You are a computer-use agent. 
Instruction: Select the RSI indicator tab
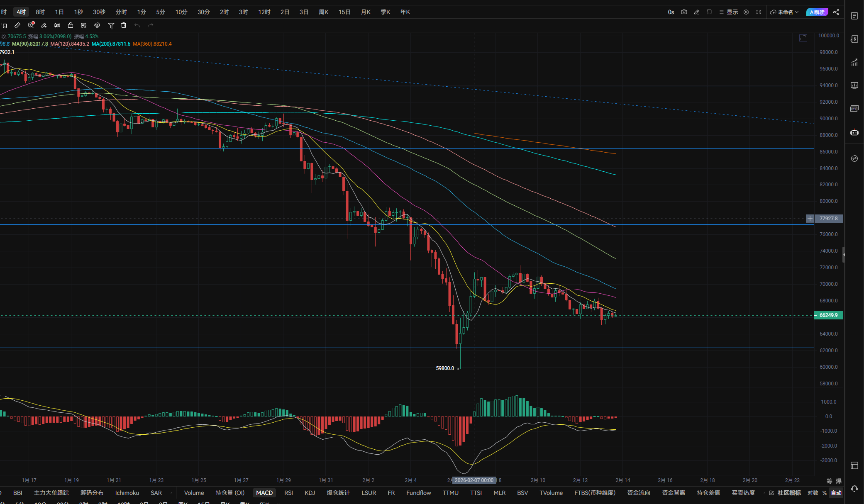(288, 493)
